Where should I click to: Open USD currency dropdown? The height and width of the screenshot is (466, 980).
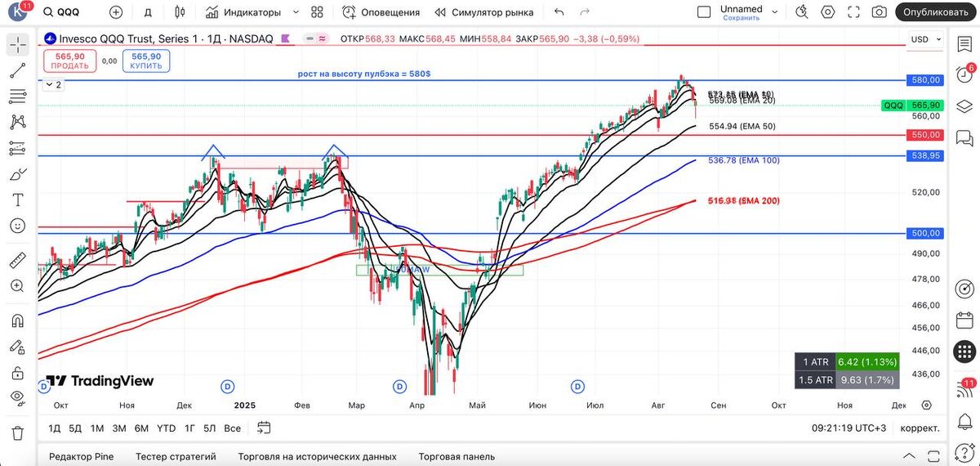(x=926, y=39)
